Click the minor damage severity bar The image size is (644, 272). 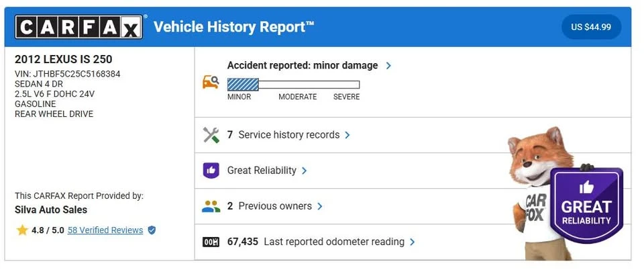pos(293,84)
